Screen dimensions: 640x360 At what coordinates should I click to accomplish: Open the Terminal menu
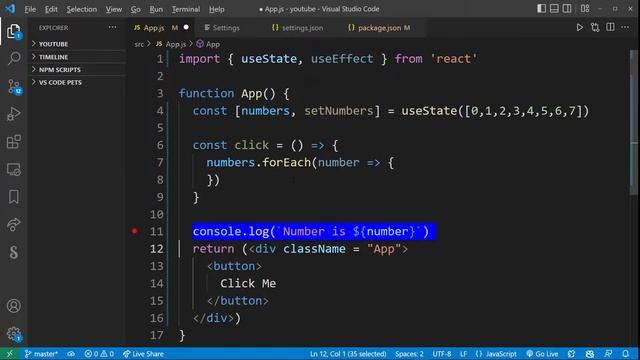tap(186, 9)
